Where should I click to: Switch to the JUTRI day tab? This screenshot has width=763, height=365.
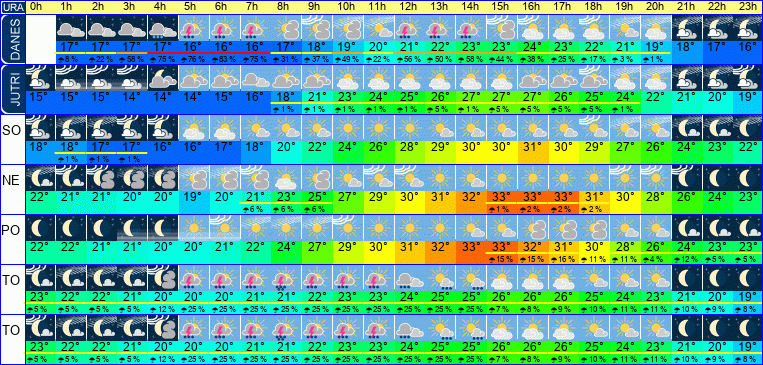(x=12, y=89)
